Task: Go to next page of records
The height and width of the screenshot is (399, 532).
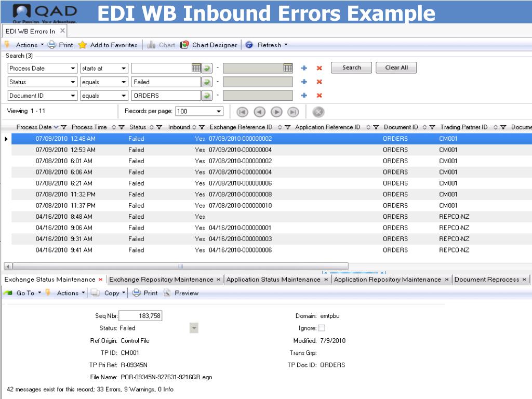Action: coord(276,112)
